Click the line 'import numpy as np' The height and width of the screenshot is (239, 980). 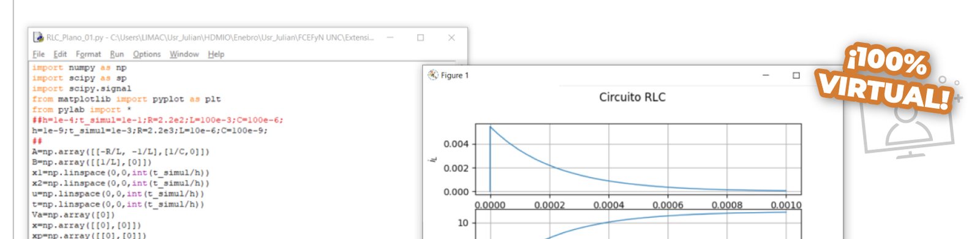[x=79, y=67]
